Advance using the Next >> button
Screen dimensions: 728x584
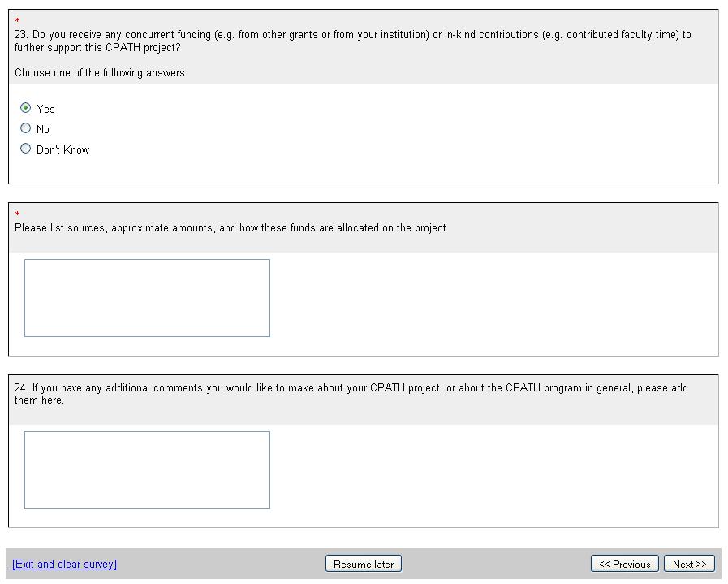tap(689, 564)
